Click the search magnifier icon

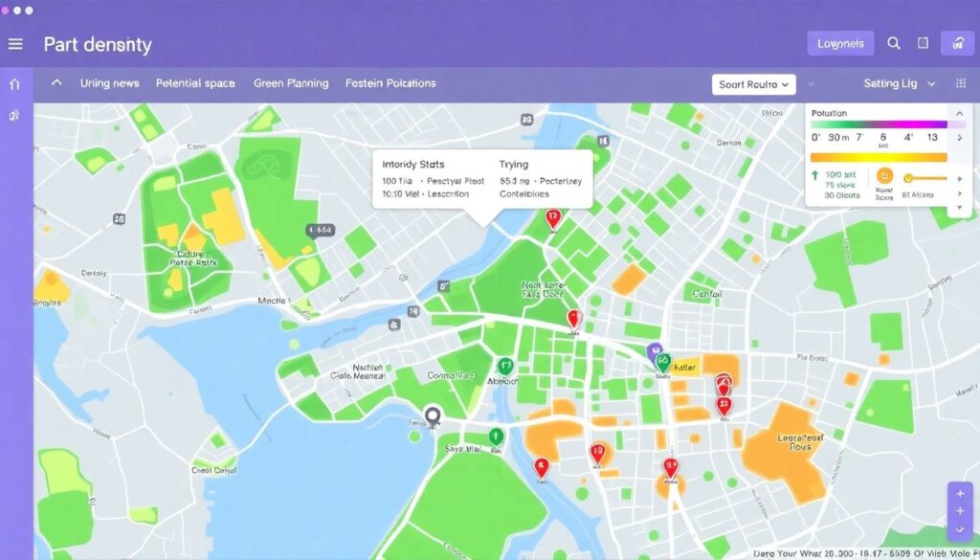click(894, 43)
